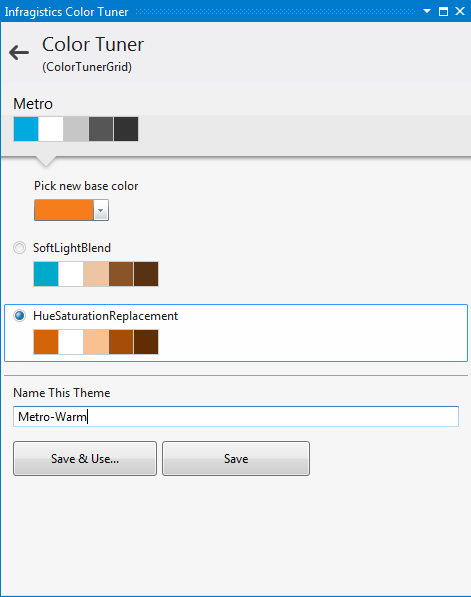The height and width of the screenshot is (597, 471).
Task: Click the theme name input containing Metro-Warm
Action: pyautogui.click(x=236, y=417)
